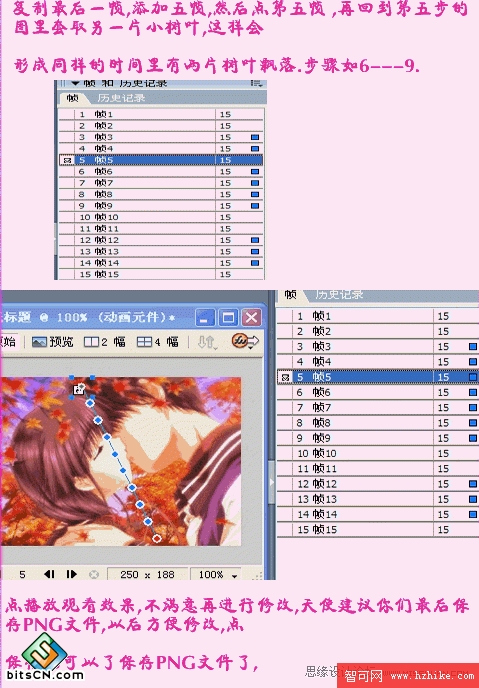The image size is (479, 688).
Task: Go to the previous frame
Action: (x=49, y=574)
